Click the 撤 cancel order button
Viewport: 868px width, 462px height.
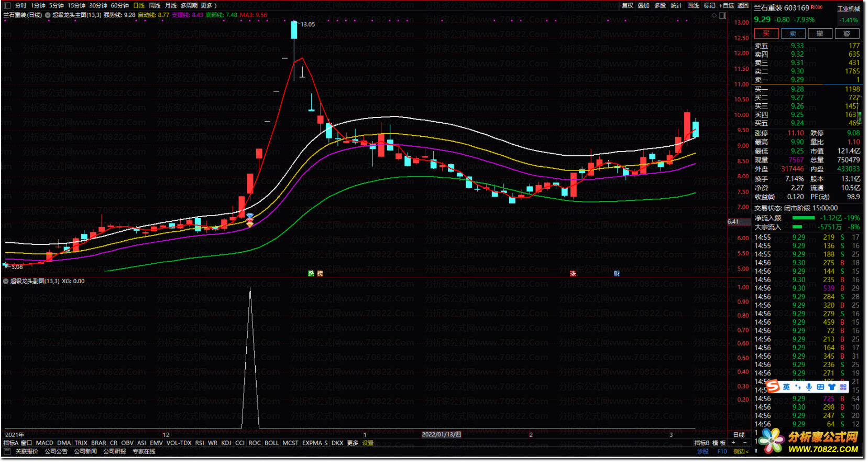820,34
